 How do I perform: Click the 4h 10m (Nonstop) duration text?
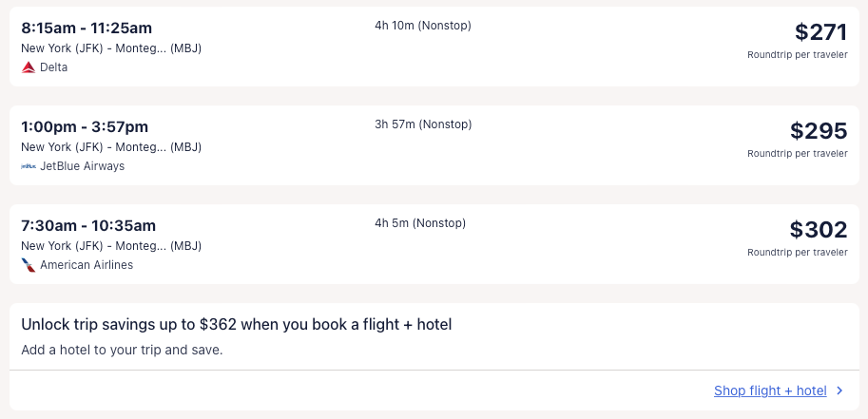(x=423, y=26)
